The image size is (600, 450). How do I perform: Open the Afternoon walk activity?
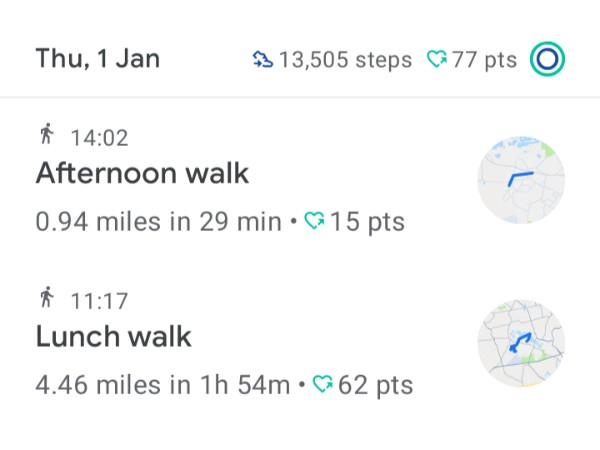point(142,174)
